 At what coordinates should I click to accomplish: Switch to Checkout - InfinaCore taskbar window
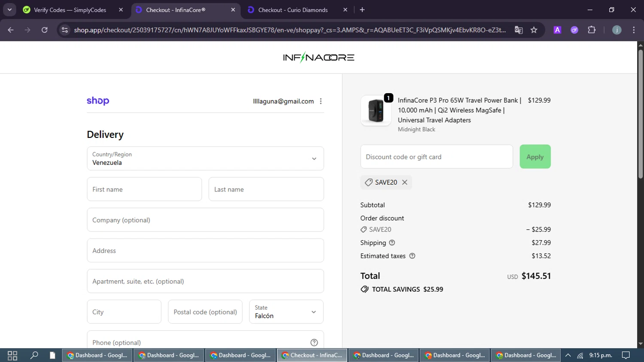click(x=312, y=355)
